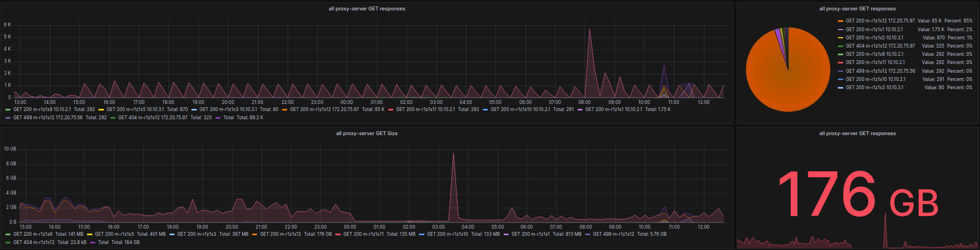The width and height of the screenshot is (980, 250).
Task: Open the GET responses time-series panel title menu
Action: point(366,9)
